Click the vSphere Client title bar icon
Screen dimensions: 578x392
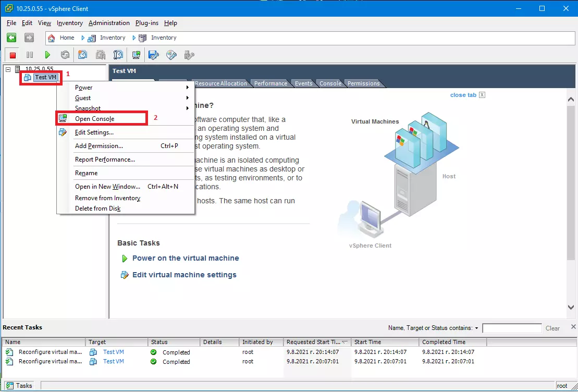(x=8, y=8)
